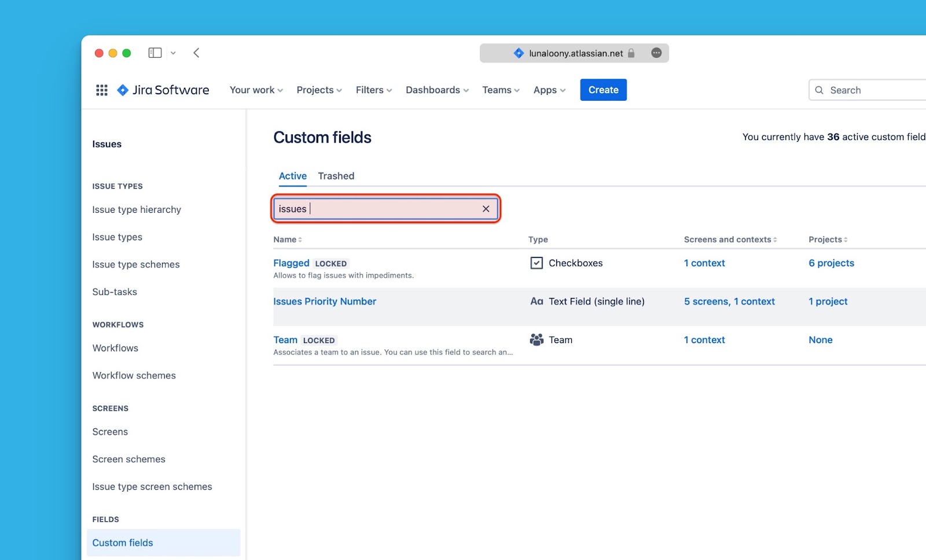Click the Checkboxes type icon for Flagged
The width and height of the screenshot is (926, 560).
point(537,263)
